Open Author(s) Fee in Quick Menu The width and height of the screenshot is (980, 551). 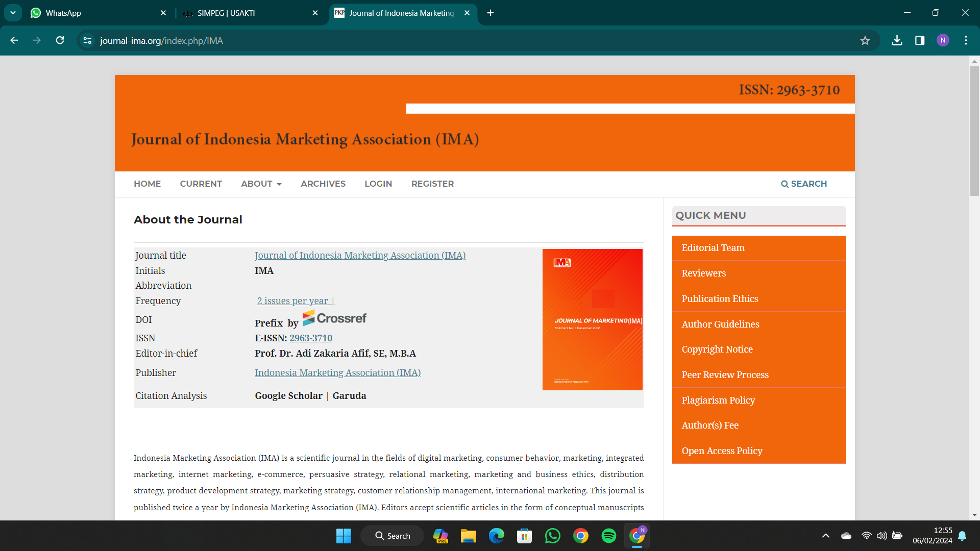[758, 425]
